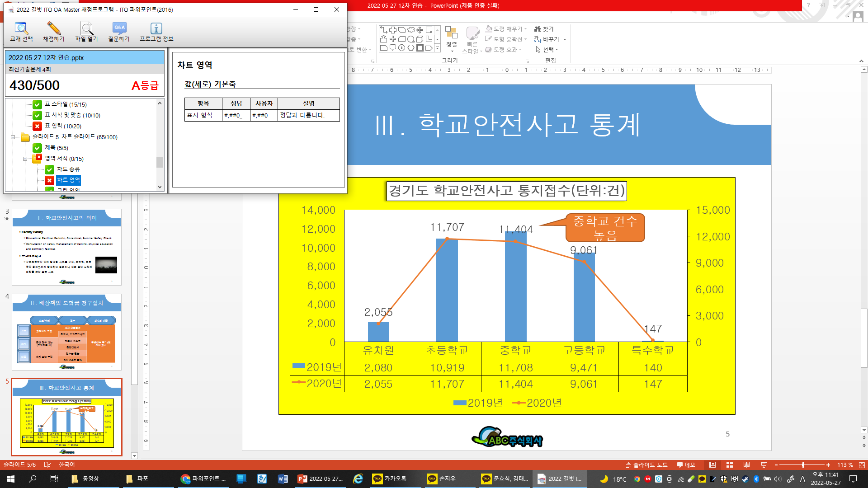Collapse 슬라이드 5. 차트 슬라이드 tree node

point(13,137)
